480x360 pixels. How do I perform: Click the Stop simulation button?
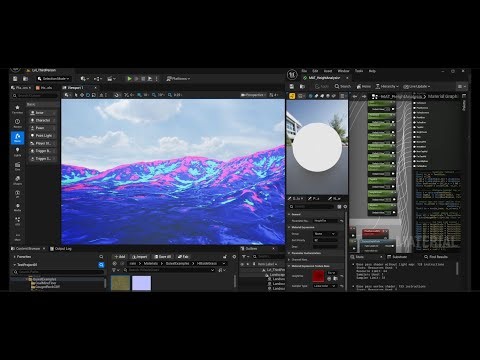pos(143,79)
